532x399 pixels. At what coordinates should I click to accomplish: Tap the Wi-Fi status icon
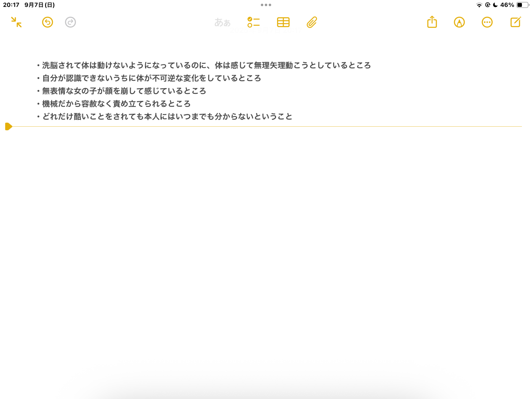(x=479, y=5)
